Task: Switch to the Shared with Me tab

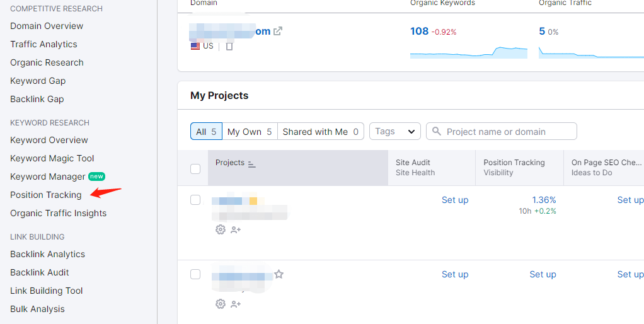Action: click(320, 132)
